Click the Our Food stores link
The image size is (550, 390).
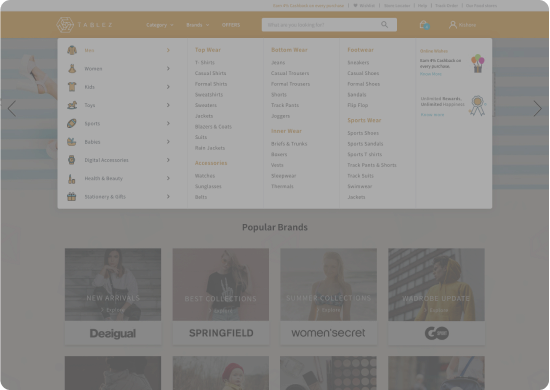coord(481,6)
